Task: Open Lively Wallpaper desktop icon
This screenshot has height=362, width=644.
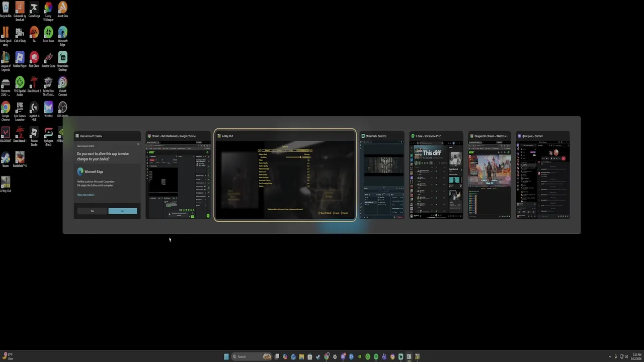Action: tap(48, 11)
